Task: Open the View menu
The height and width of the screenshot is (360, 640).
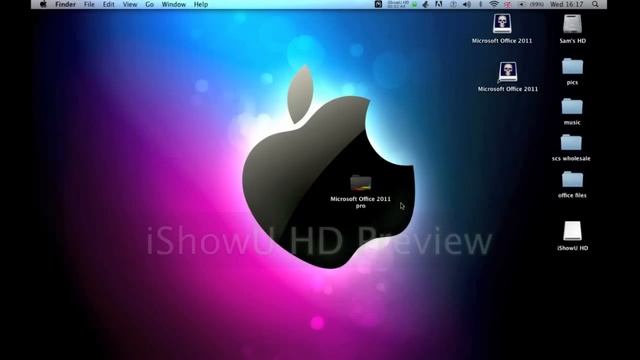Action: (x=130, y=4)
